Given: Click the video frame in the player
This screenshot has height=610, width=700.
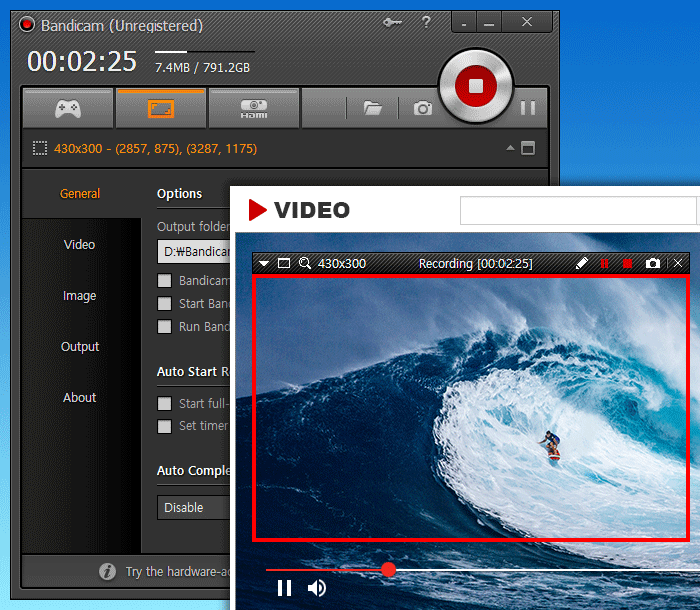Looking at the screenshot, I should click(471, 409).
